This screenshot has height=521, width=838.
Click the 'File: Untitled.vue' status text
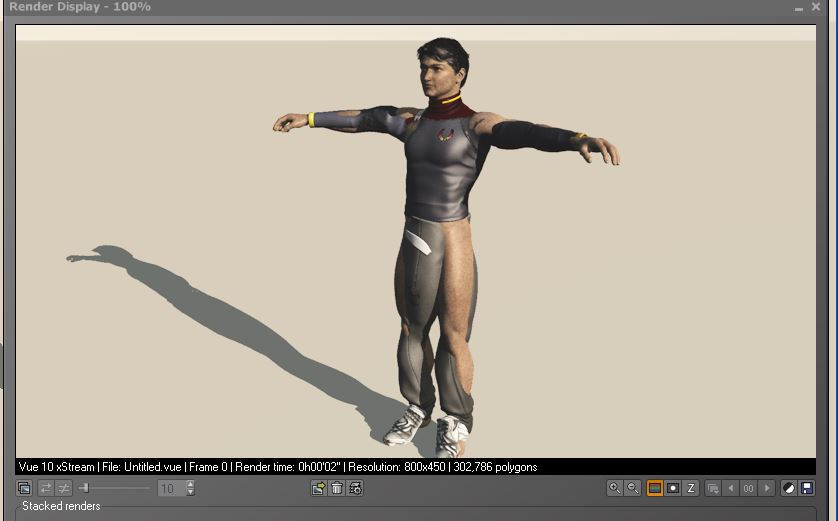pyautogui.click(x=142, y=467)
